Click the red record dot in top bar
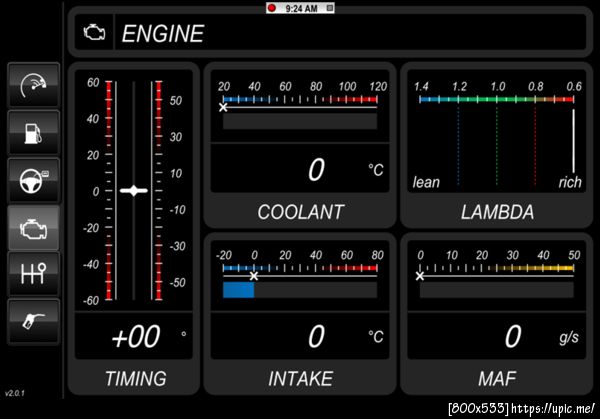The image size is (600, 419). [x=272, y=8]
